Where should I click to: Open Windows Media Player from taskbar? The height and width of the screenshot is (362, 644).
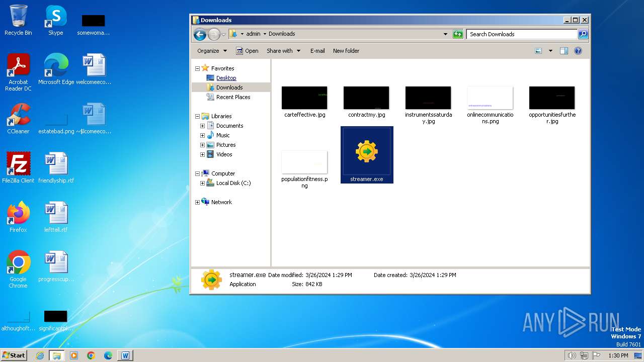pyautogui.click(x=74, y=355)
